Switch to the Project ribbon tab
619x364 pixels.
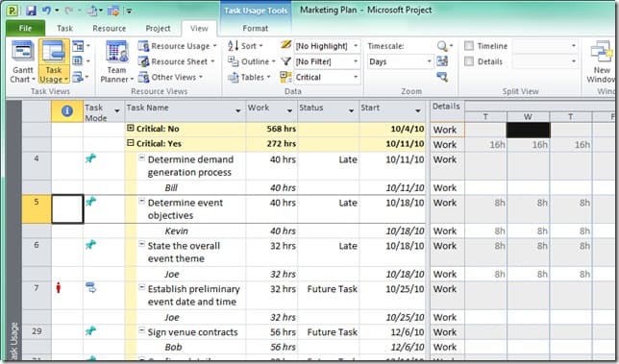coord(158,29)
